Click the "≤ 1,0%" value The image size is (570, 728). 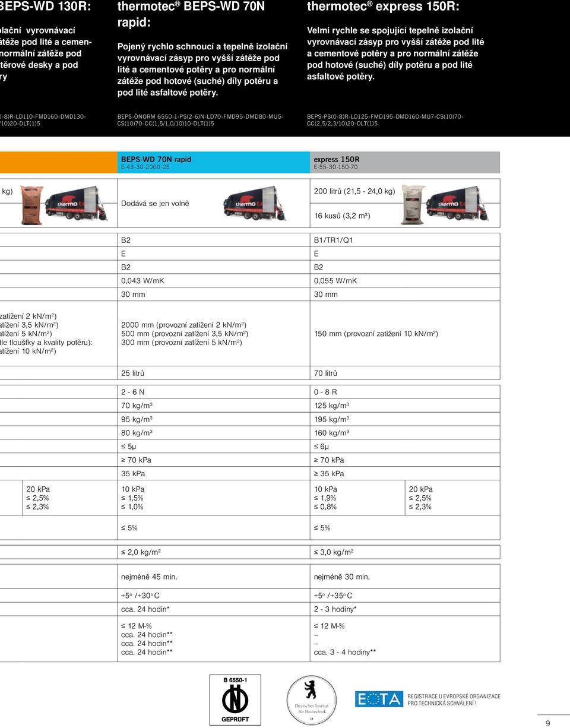132,507
